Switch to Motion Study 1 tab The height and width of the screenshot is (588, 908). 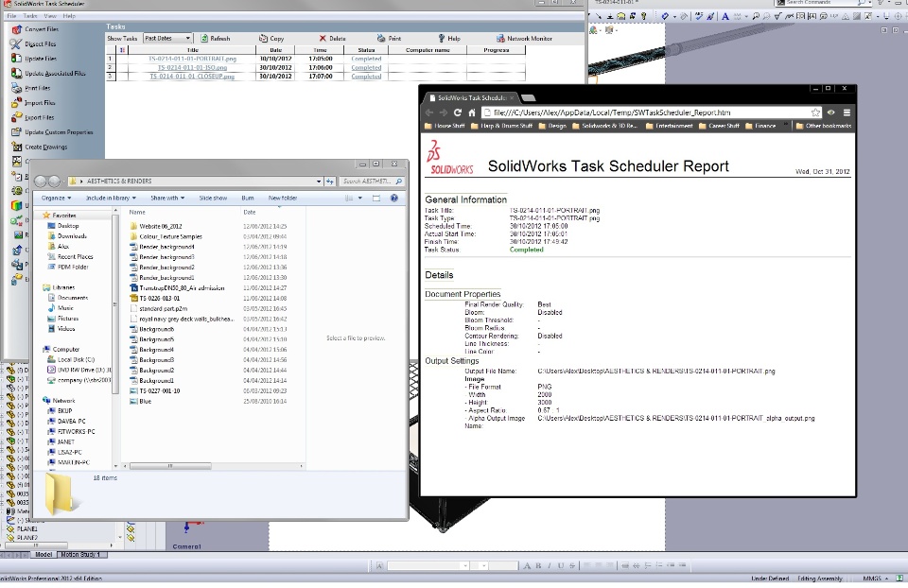click(x=81, y=554)
